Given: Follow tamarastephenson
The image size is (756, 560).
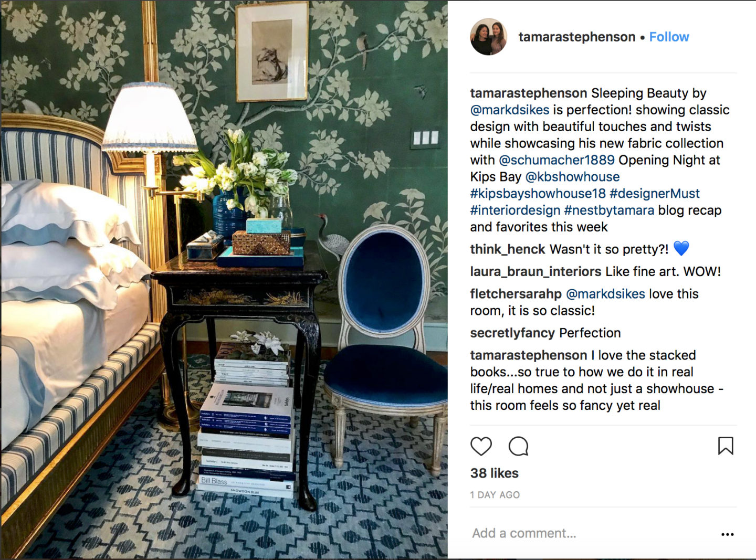Looking at the screenshot, I should coord(669,37).
